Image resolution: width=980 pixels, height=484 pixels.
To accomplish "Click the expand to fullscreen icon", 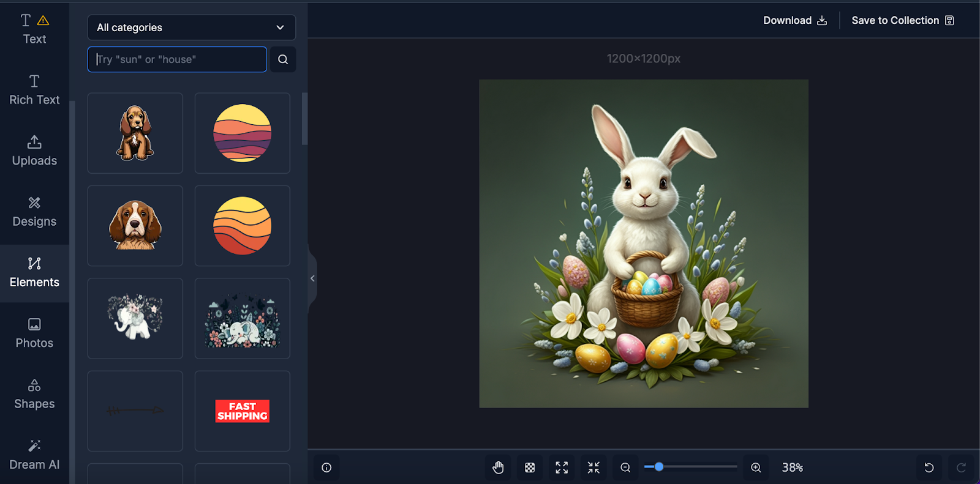I will (x=562, y=467).
